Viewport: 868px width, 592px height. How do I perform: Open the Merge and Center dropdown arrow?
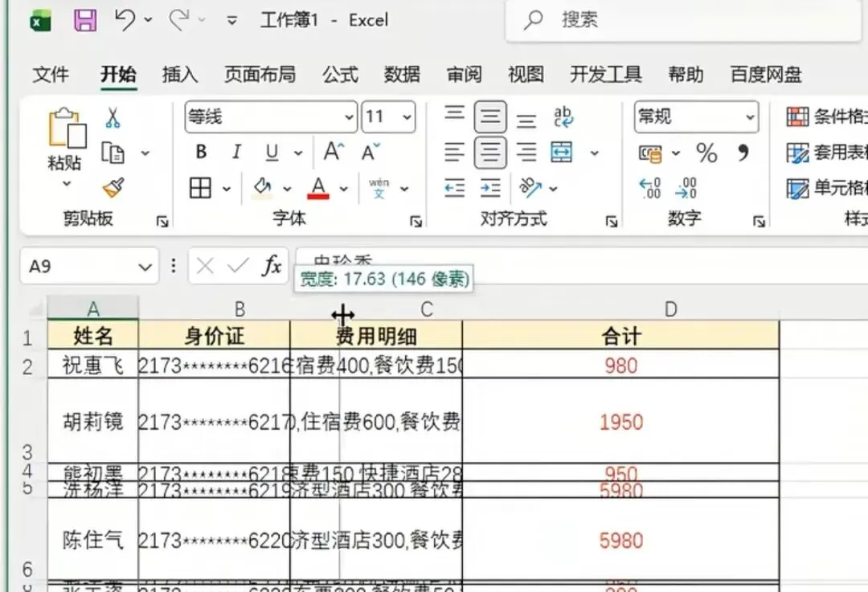pyautogui.click(x=594, y=153)
